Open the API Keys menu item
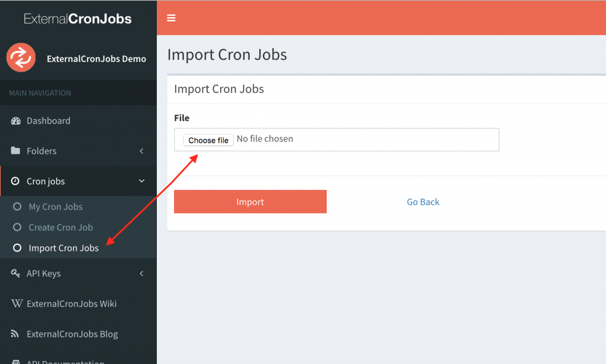The image size is (606, 364). point(79,273)
